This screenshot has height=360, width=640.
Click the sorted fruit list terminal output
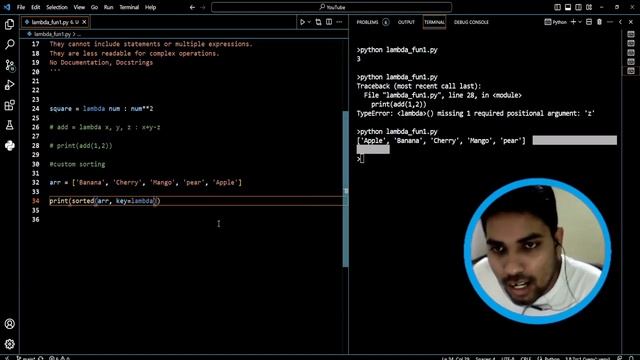(x=441, y=141)
